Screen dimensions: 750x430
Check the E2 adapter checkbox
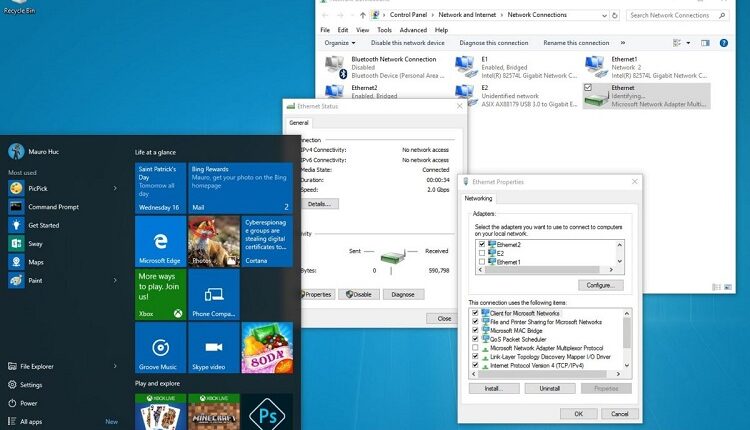(x=482, y=253)
